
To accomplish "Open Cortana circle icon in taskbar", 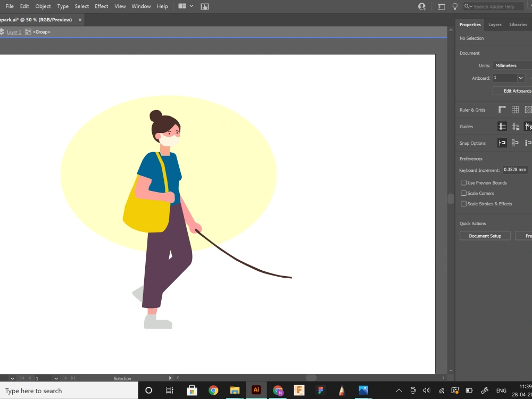I will (x=148, y=390).
